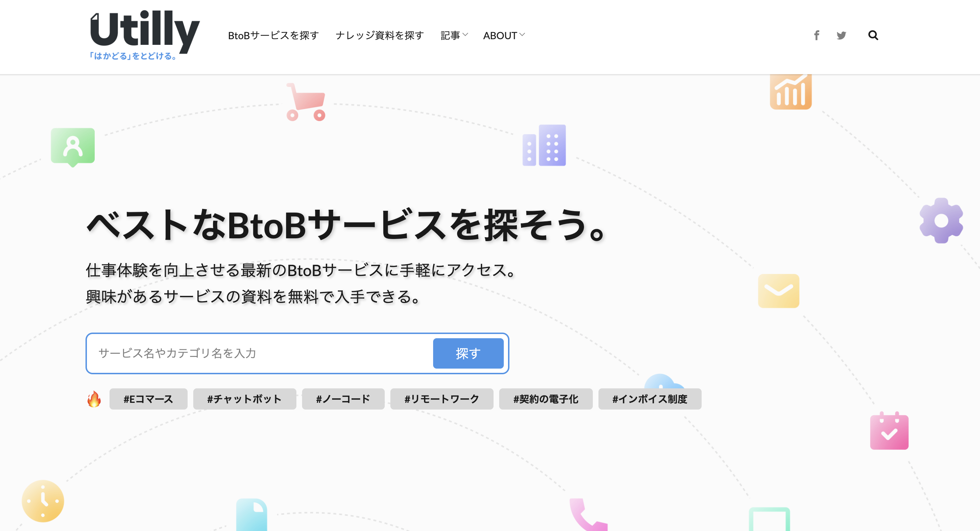Click the purple office building icon
The width and height of the screenshot is (980, 531).
[x=544, y=145]
